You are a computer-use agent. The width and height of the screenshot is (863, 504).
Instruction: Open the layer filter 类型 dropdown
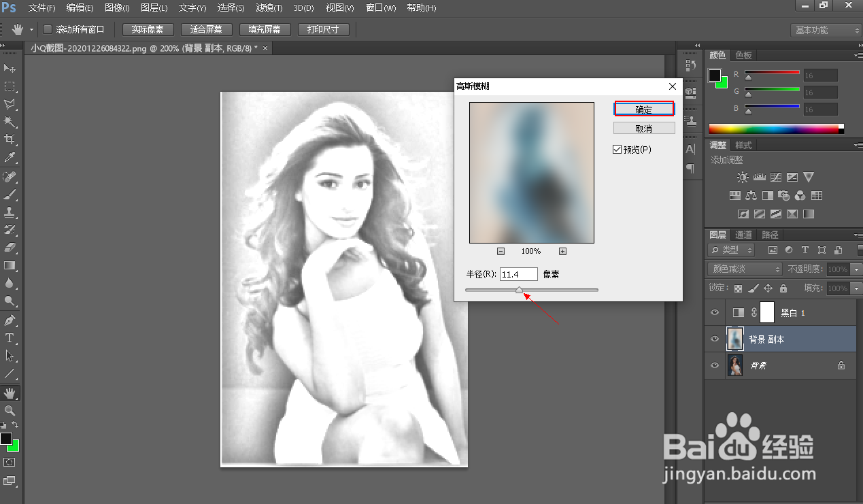coord(730,250)
